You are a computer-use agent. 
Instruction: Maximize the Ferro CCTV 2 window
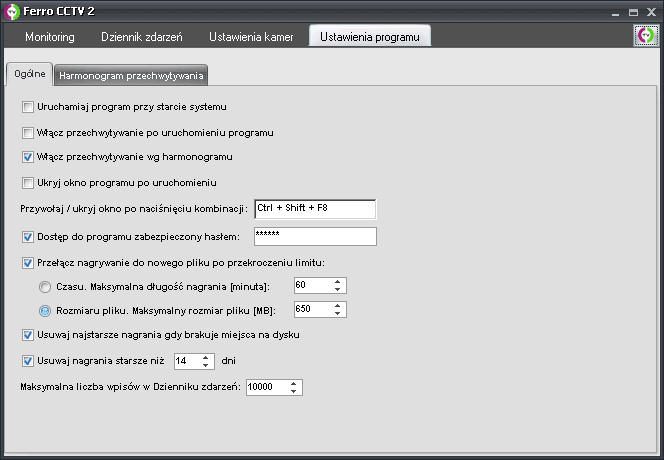click(x=633, y=13)
